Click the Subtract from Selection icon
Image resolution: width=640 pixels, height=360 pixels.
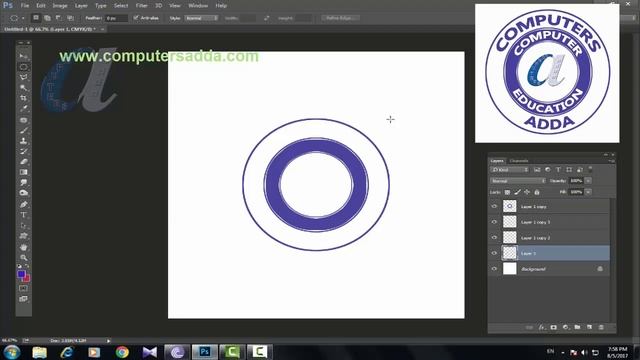click(59, 18)
